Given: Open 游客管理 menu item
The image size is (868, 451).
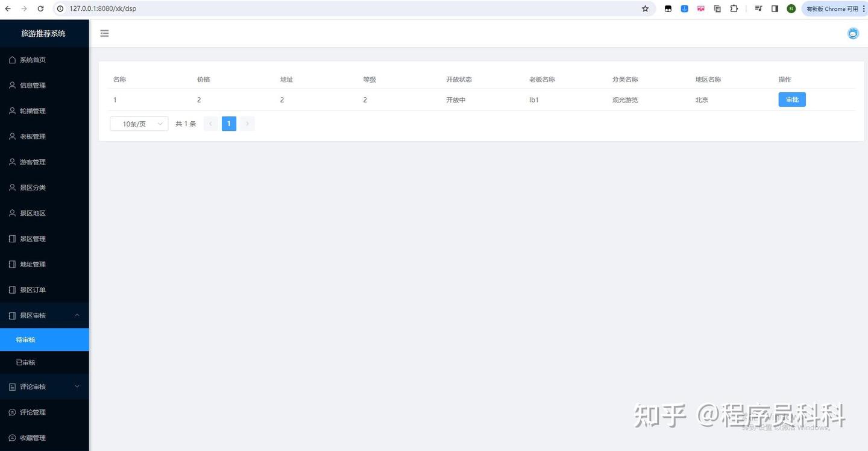Looking at the screenshot, I should click(45, 162).
